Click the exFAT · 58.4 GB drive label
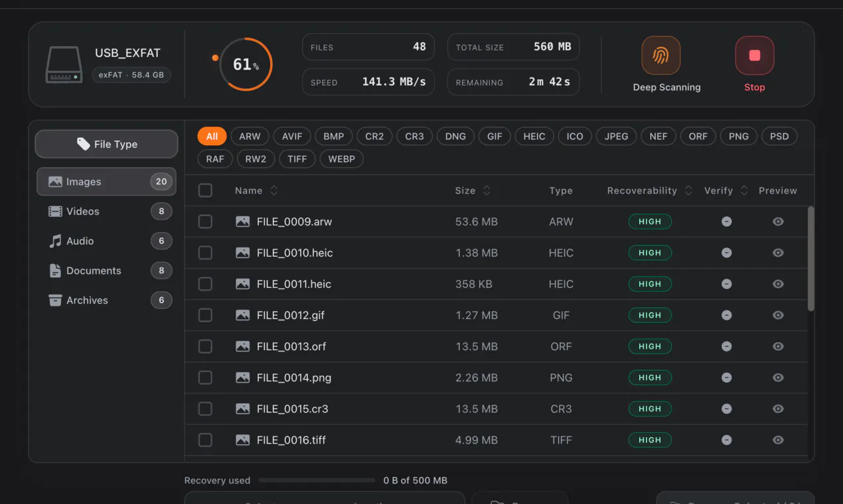The image size is (843, 504). (131, 75)
